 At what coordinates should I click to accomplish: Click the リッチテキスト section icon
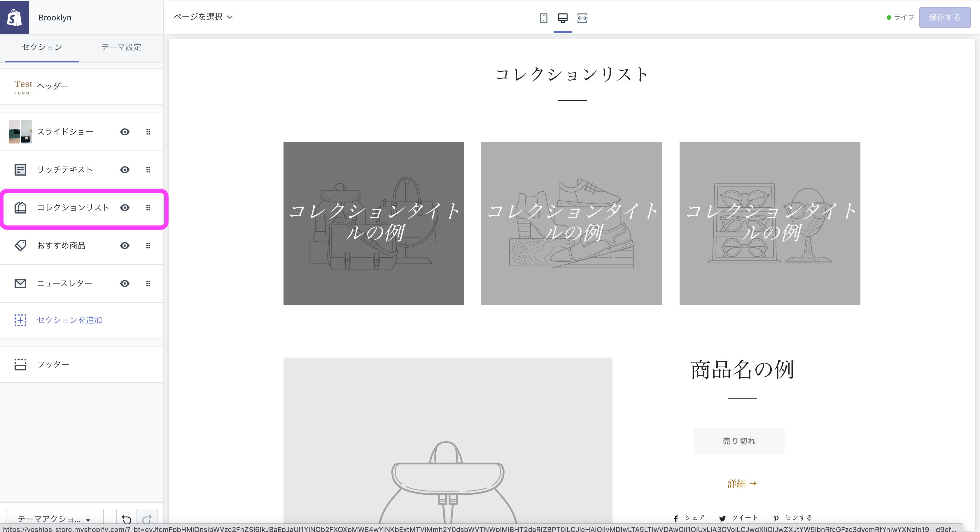[x=20, y=170]
